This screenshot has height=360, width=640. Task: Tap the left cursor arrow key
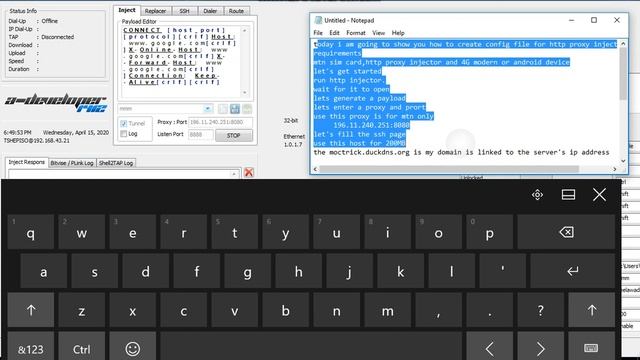489,348
